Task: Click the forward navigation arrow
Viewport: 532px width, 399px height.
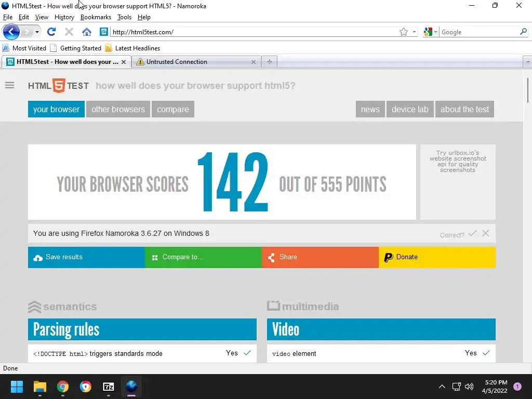Action: click(26, 32)
